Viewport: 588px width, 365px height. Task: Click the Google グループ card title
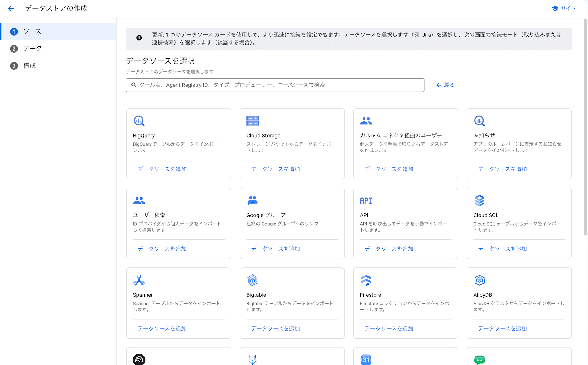point(266,215)
